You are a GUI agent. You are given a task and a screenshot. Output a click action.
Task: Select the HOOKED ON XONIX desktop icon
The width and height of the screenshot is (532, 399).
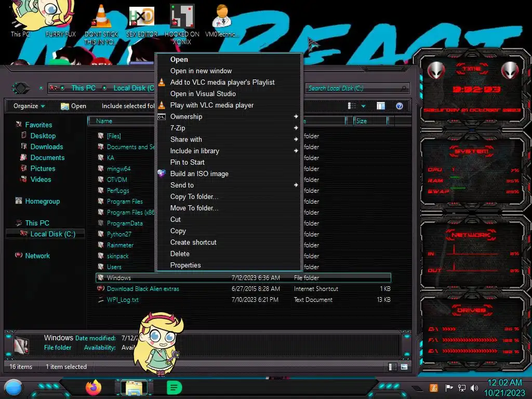(x=182, y=24)
